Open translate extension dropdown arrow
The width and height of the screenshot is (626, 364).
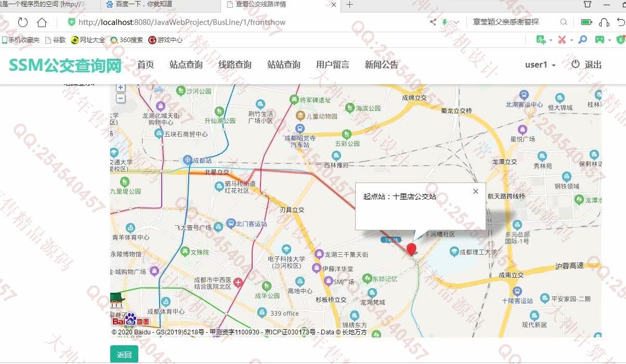551,40
